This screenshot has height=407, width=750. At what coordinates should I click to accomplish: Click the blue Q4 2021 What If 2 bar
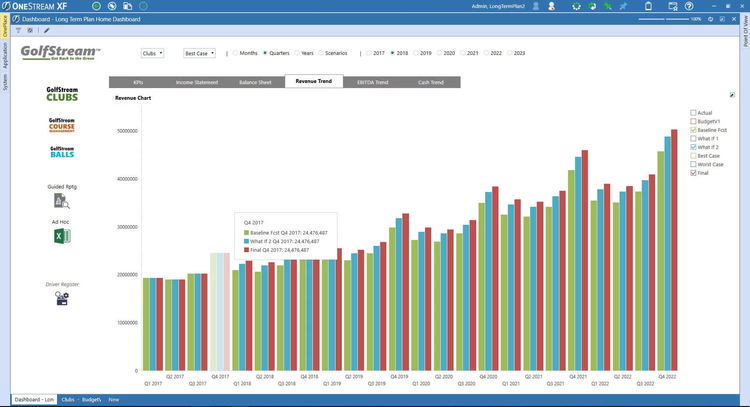pos(578,264)
